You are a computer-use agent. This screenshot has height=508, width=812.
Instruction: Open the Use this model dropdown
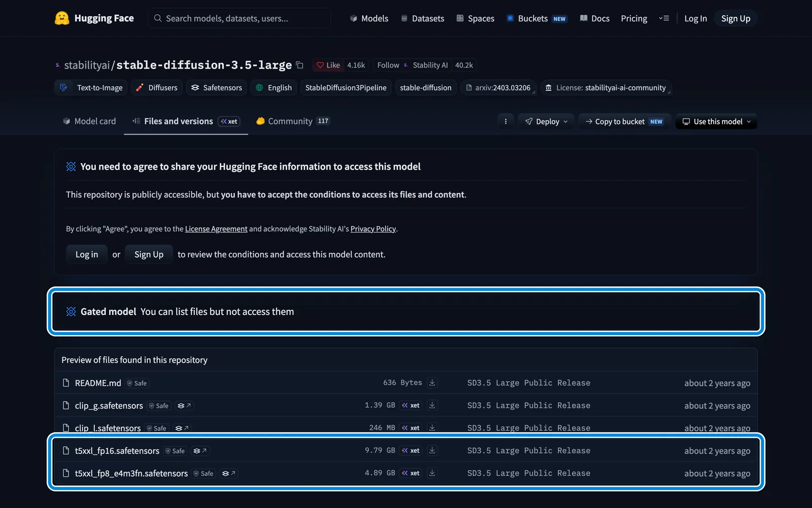click(x=716, y=121)
